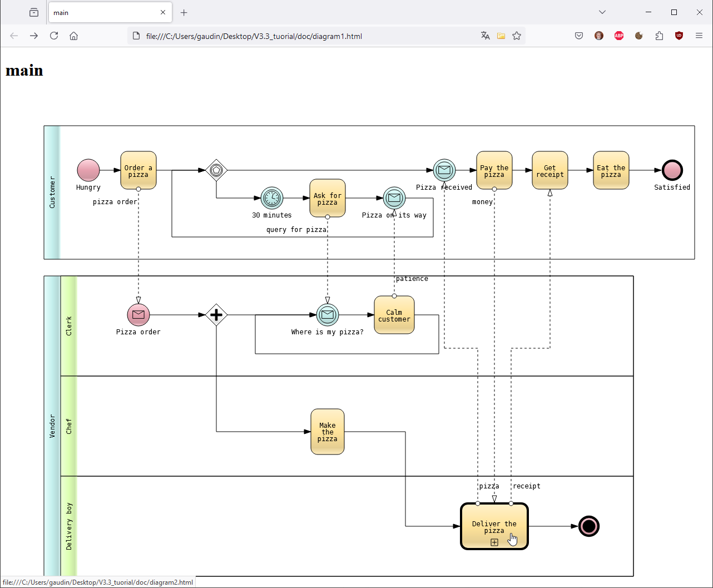Click the Order a pizza task
Viewport: 713px width, 588px height.
point(138,170)
